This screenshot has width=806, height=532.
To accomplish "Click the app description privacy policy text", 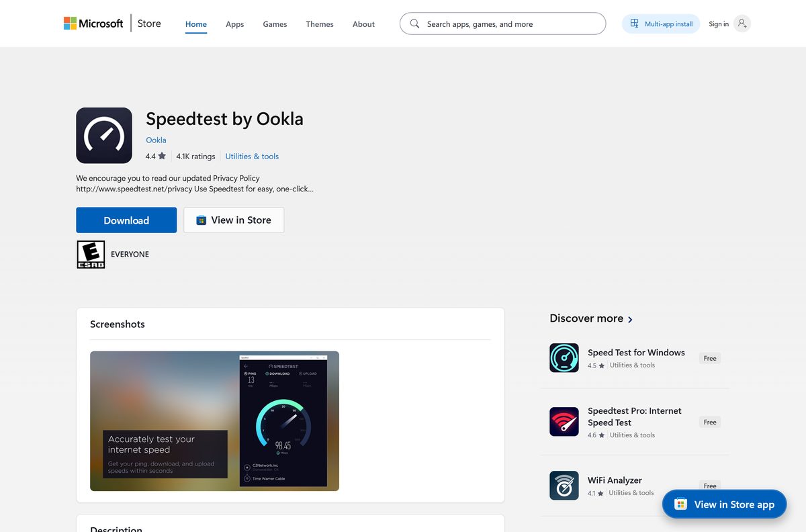I will coord(195,183).
